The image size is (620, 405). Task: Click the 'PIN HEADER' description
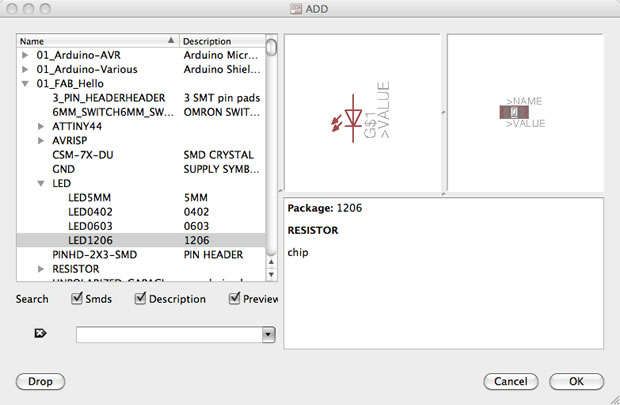click(213, 254)
